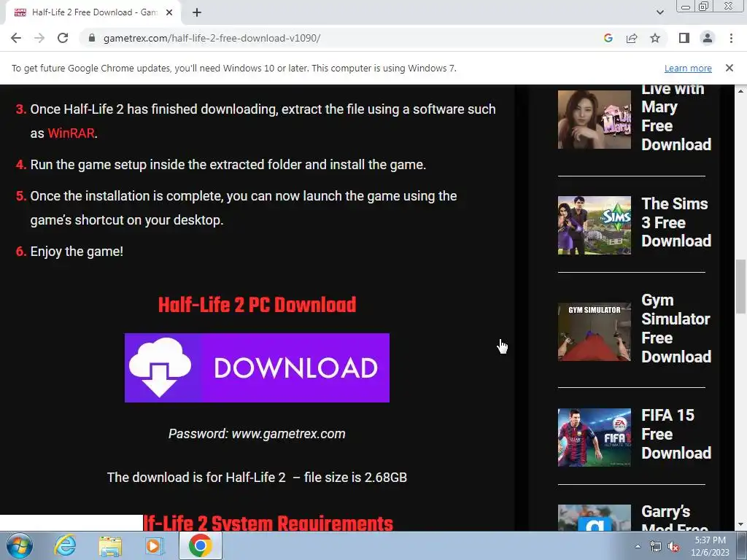The height and width of the screenshot is (560, 747).
Task: Expand the tab search dropdown arrow
Action: pyautogui.click(x=659, y=13)
